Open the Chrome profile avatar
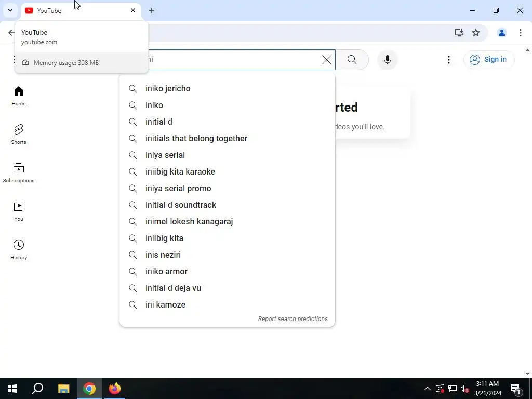 pyautogui.click(x=501, y=33)
